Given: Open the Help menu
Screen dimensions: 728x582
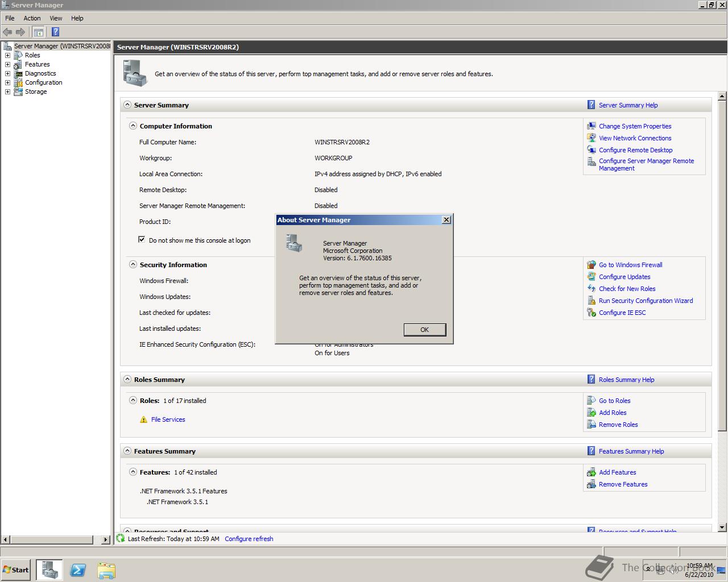Looking at the screenshot, I should click(x=77, y=18).
